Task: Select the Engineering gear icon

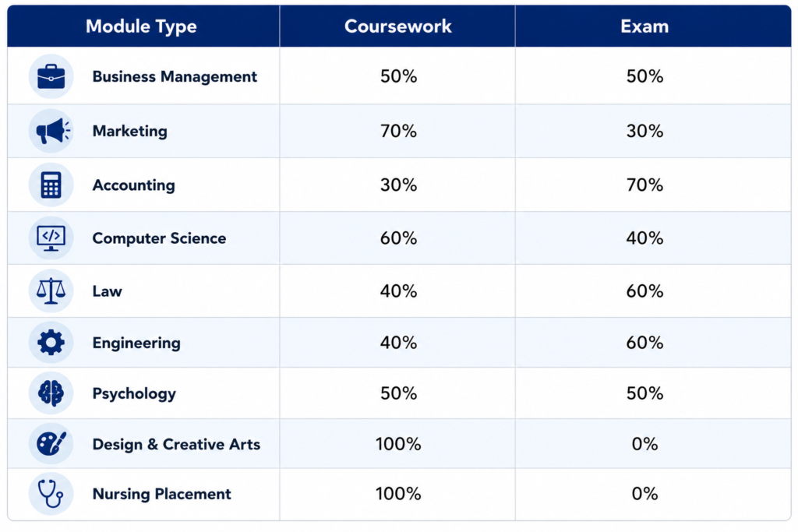Action: click(51, 342)
